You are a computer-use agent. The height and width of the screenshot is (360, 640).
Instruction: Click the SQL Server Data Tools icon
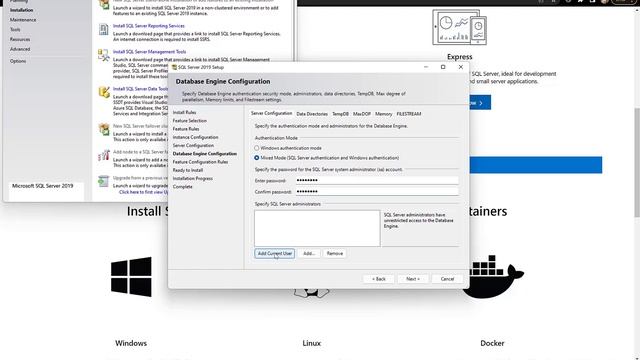pyautogui.click(x=104, y=92)
